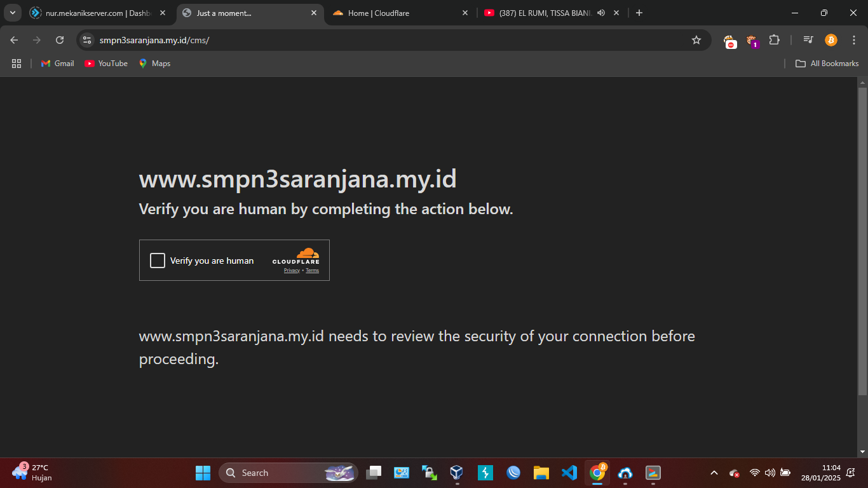
Task: Tick the 'Verify you are human' checkbox
Action: (x=158, y=261)
